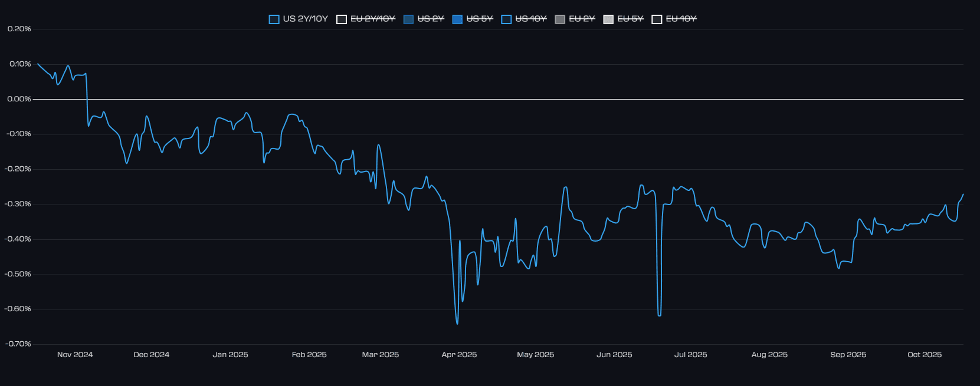Click the US 2Y legend color box

click(408, 19)
